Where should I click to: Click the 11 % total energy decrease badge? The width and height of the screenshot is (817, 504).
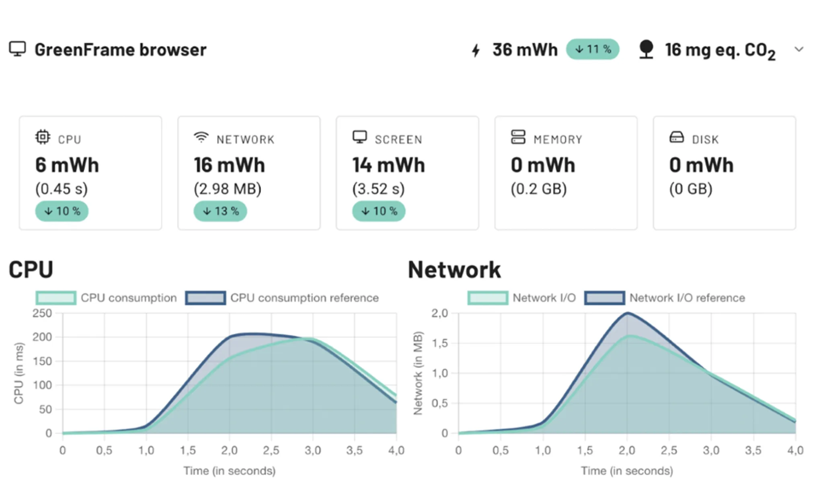[x=592, y=49]
